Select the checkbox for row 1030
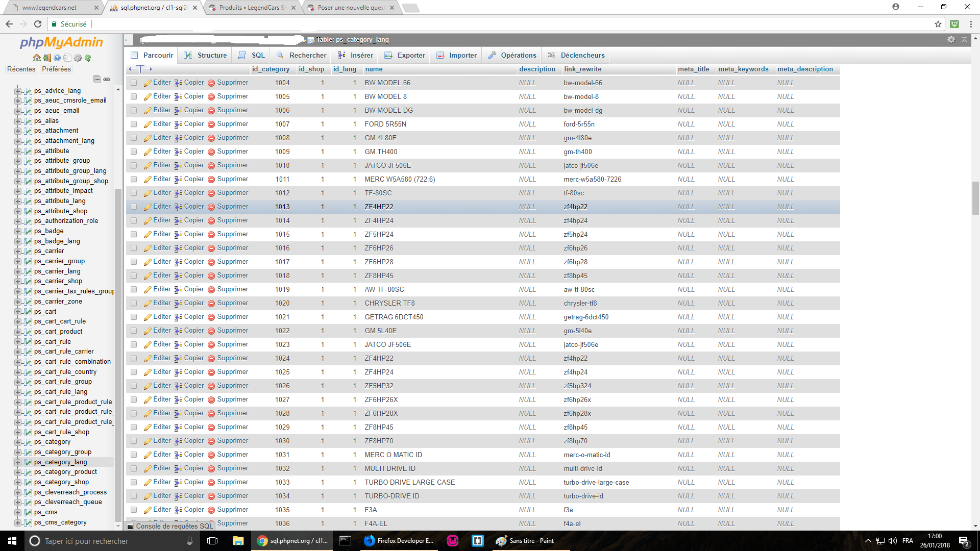The width and height of the screenshot is (980, 551). point(134,441)
